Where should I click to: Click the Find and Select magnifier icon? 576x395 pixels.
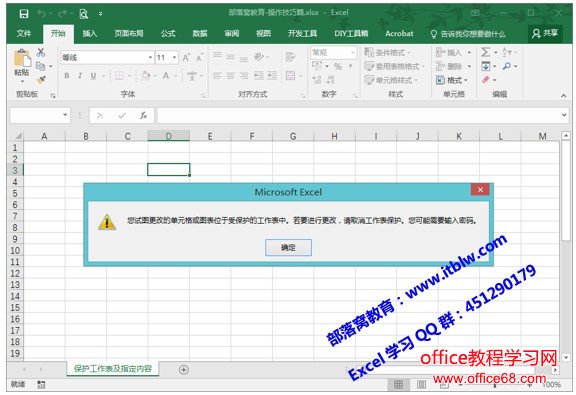click(x=507, y=66)
